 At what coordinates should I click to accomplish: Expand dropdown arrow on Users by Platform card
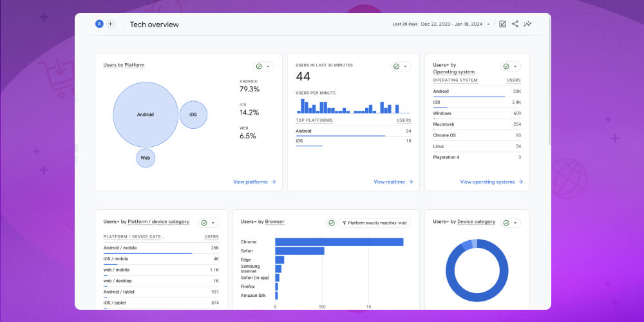point(268,66)
